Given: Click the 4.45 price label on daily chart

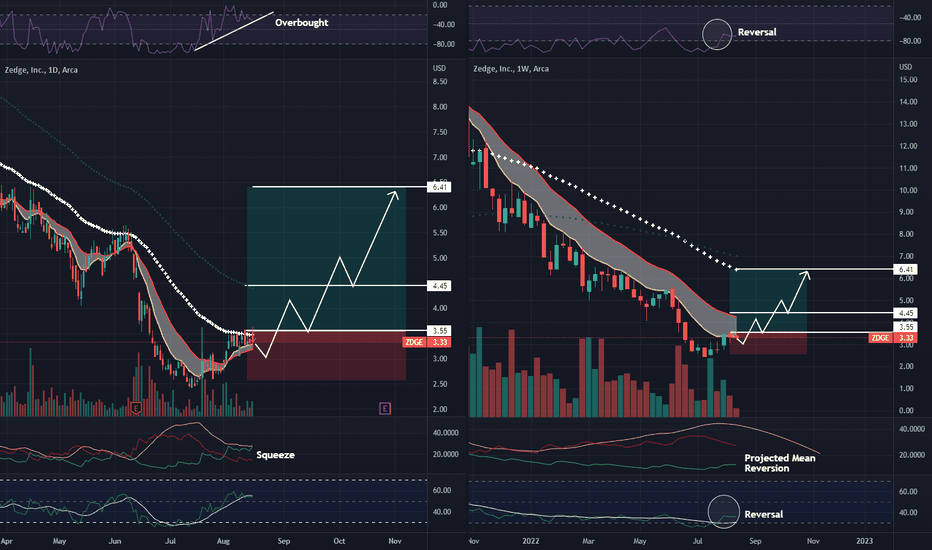Looking at the screenshot, I should point(439,286).
